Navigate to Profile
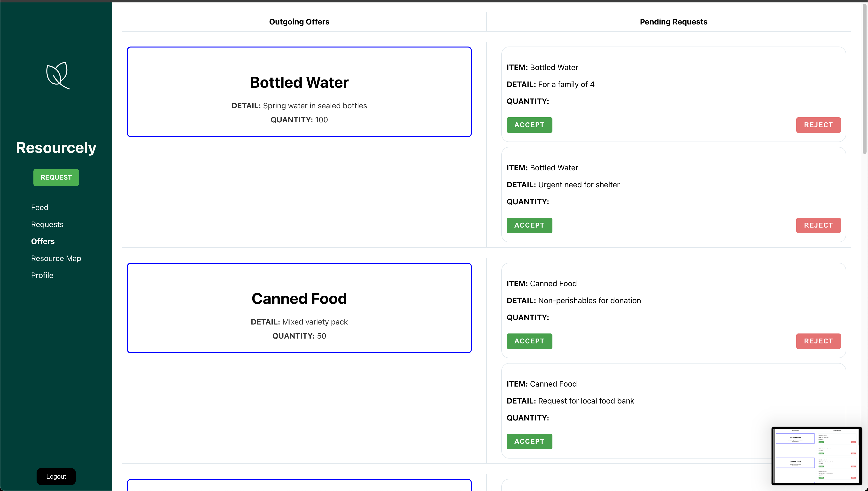Image resolution: width=868 pixels, height=491 pixels. (42, 276)
